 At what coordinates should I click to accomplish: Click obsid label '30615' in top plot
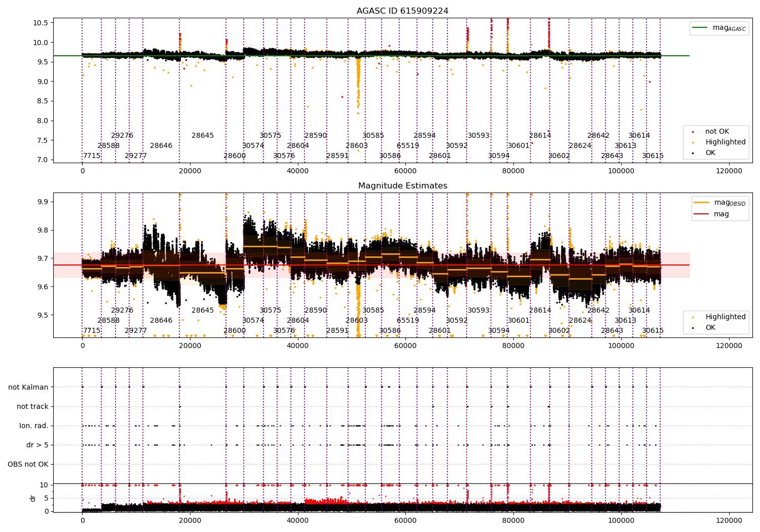pyautogui.click(x=653, y=156)
